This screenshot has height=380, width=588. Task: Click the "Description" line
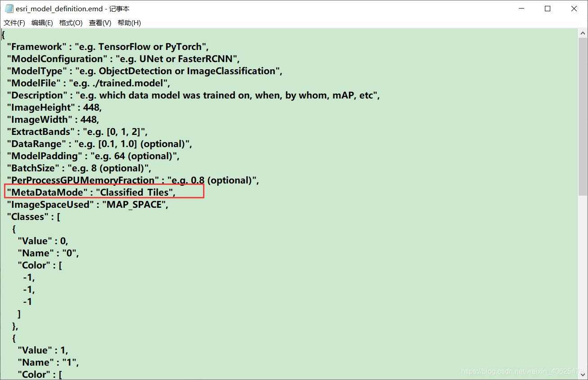193,95
